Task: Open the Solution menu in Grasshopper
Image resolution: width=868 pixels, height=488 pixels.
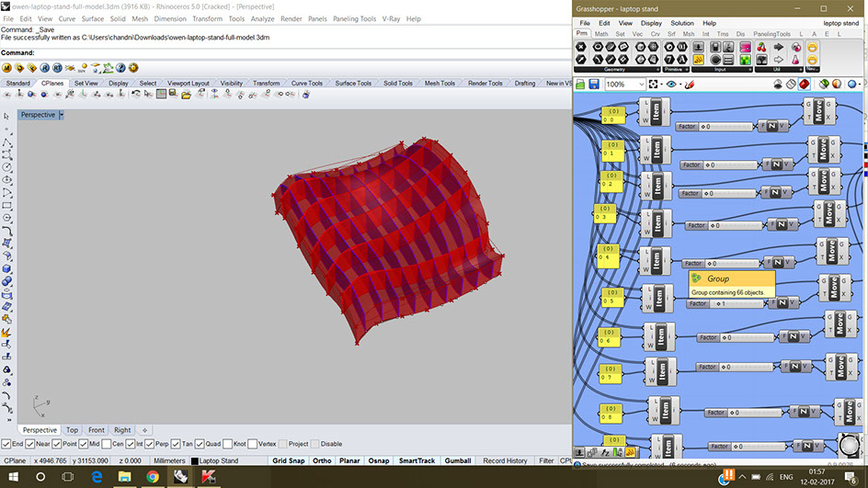Action: tap(682, 23)
